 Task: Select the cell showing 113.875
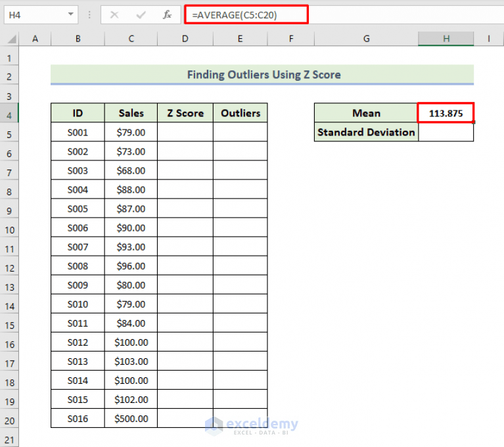coord(446,113)
